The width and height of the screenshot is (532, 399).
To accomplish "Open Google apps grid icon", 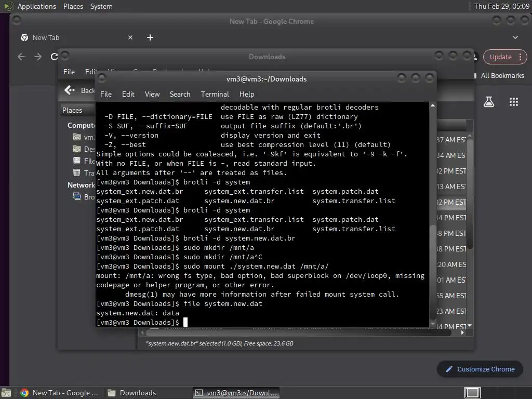I will tap(514, 102).
